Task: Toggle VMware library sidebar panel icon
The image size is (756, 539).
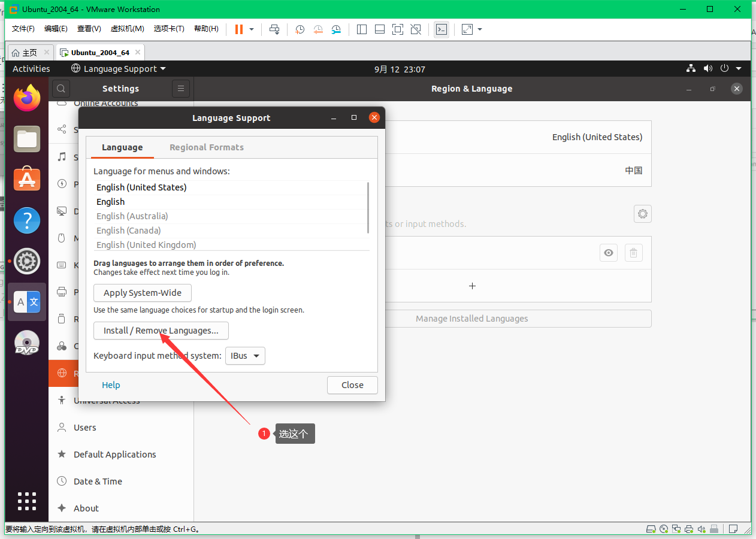Action: (362, 29)
